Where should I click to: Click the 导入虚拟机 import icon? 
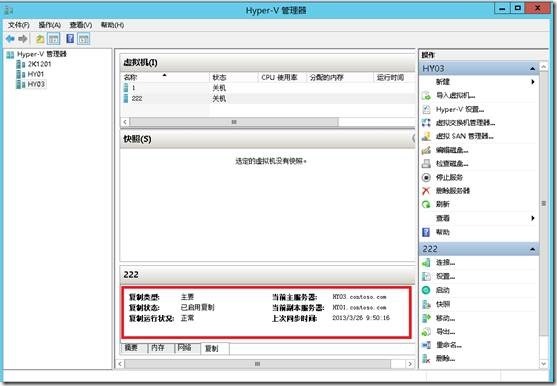[426, 96]
